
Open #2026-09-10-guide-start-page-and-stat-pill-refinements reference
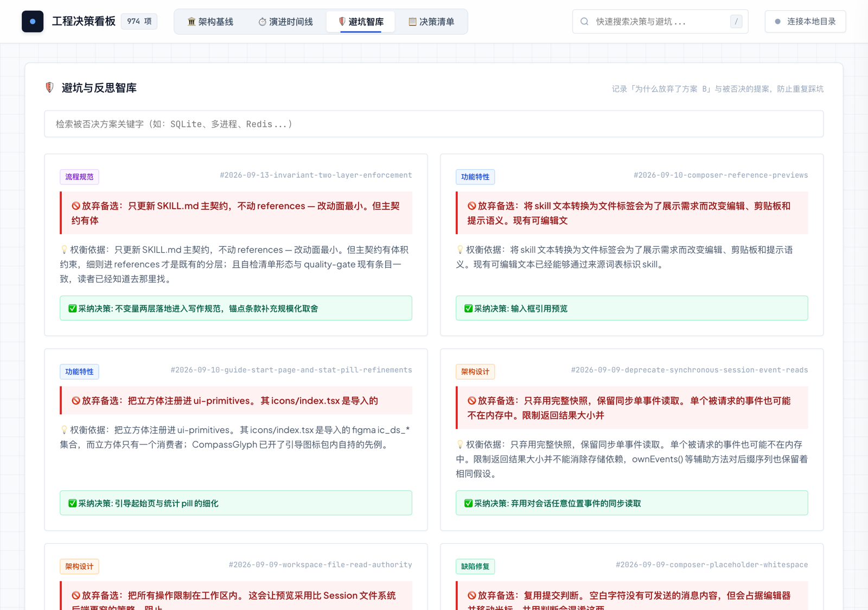pos(291,370)
